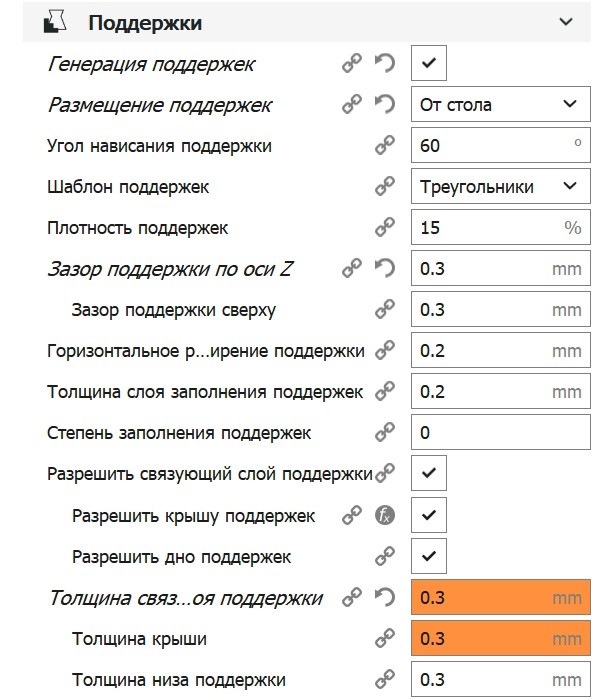The height and width of the screenshot is (699, 604).
Task: Reset Генерация поддержек with the undo arrow
Action: coord(385,64)
